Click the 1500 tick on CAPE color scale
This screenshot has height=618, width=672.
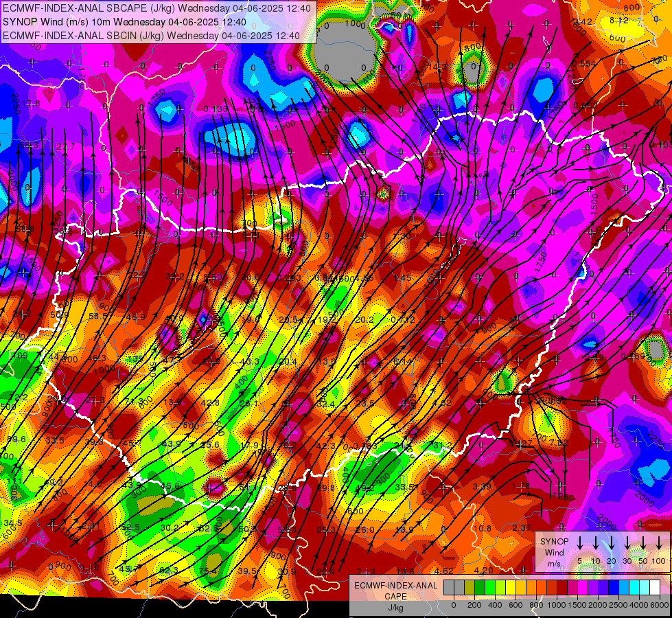(577, 605)
